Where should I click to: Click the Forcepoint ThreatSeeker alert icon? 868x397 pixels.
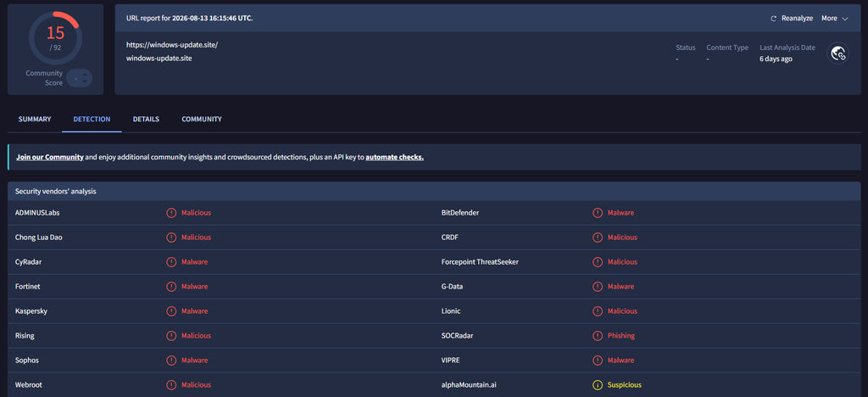pos(598,262)
